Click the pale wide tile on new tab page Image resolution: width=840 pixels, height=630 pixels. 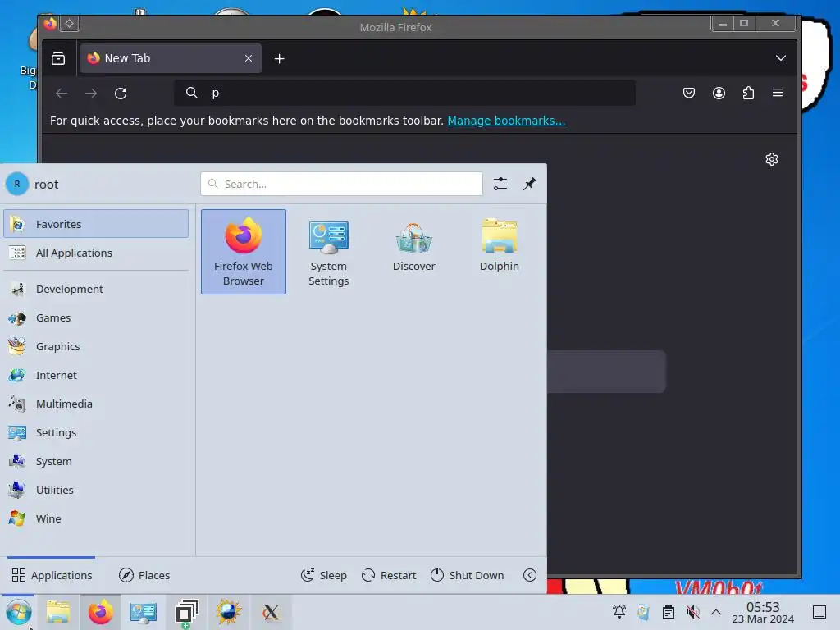(606, 372)
